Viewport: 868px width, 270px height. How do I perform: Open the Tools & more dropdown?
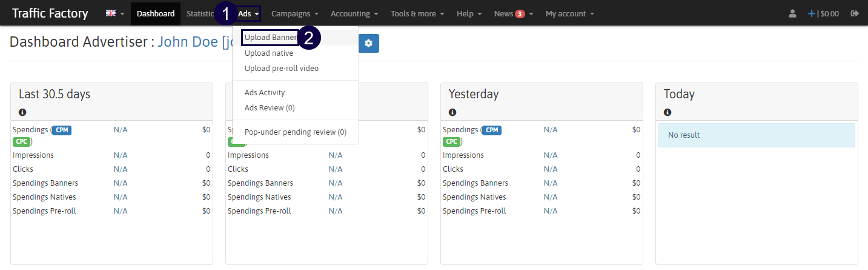click(417, 13)
